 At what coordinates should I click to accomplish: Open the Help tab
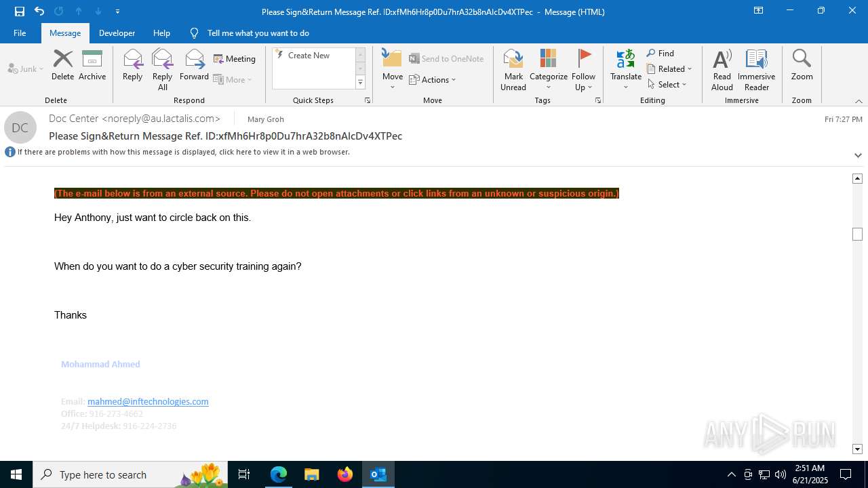pos(161,33)
